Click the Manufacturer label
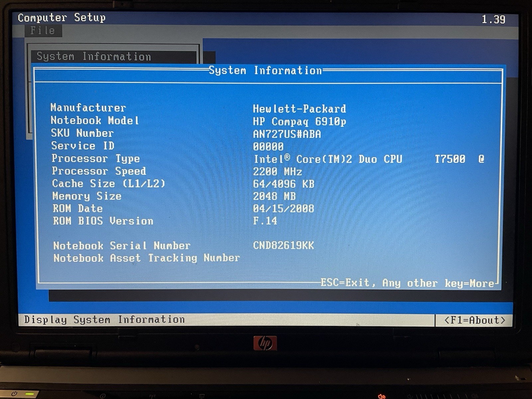 [x=88, y=107]
